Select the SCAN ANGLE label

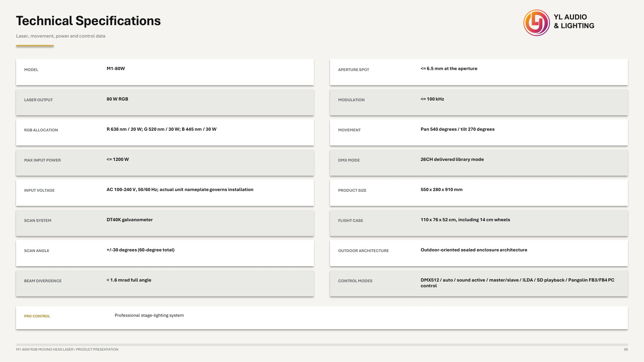[x=37, y=251]
